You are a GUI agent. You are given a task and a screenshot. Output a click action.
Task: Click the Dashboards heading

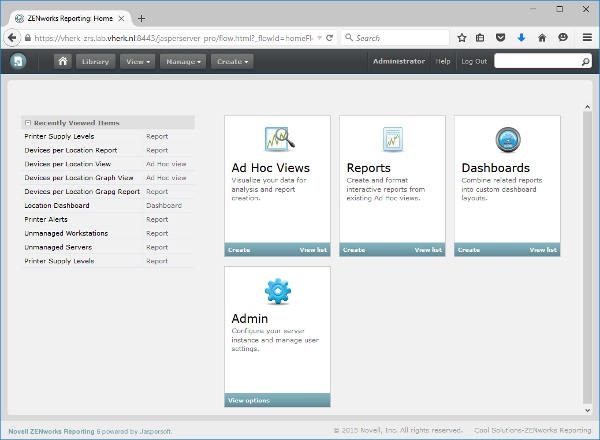click(496, 168)
